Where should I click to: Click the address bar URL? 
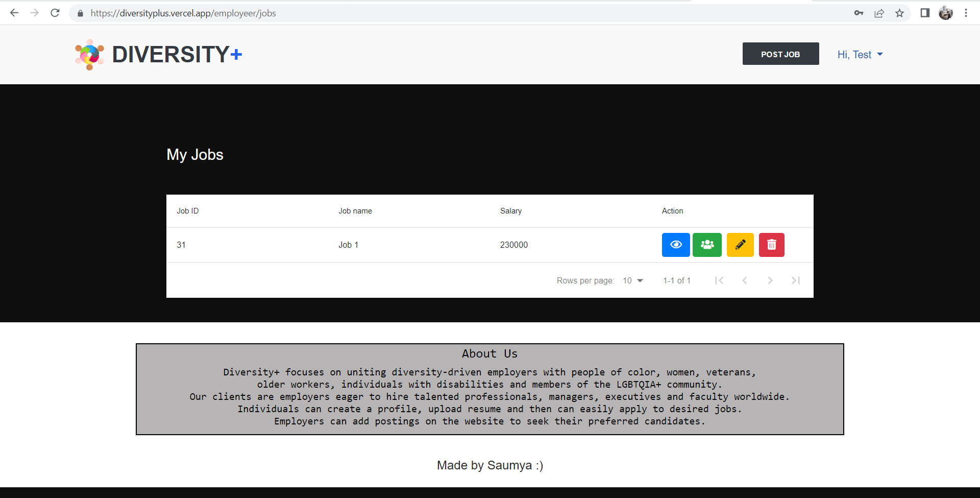click(183, 13)
